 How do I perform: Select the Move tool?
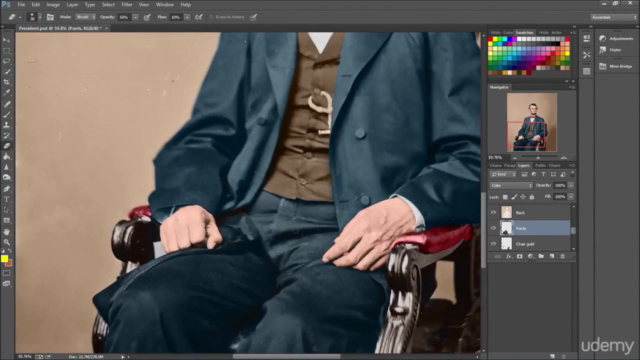click(7, 40)
